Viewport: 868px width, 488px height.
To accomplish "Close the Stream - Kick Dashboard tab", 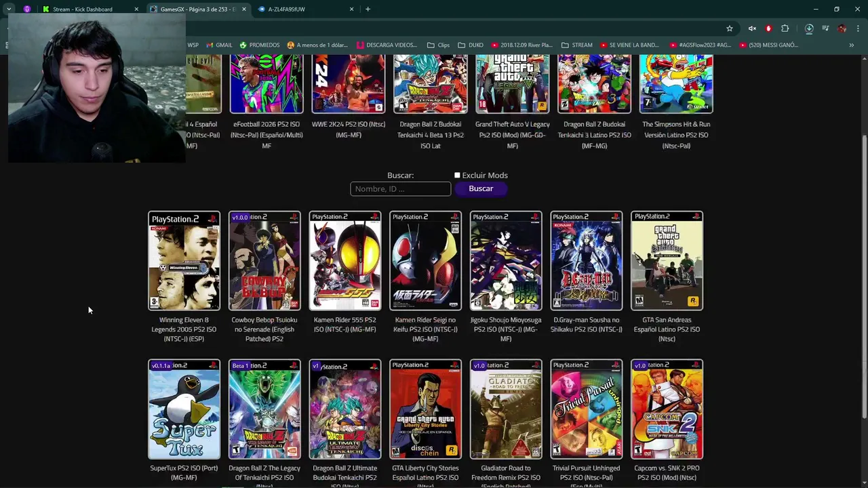I will click(136, 9).
